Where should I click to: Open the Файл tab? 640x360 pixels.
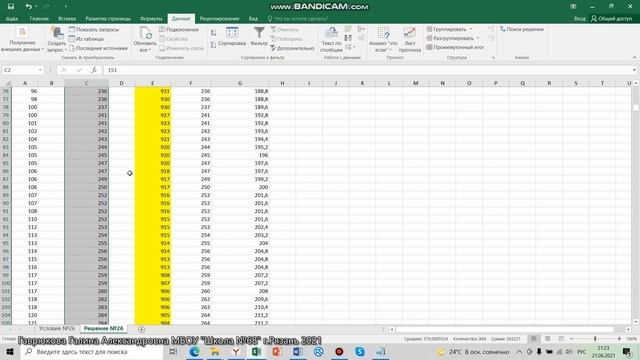click(11, 19)
